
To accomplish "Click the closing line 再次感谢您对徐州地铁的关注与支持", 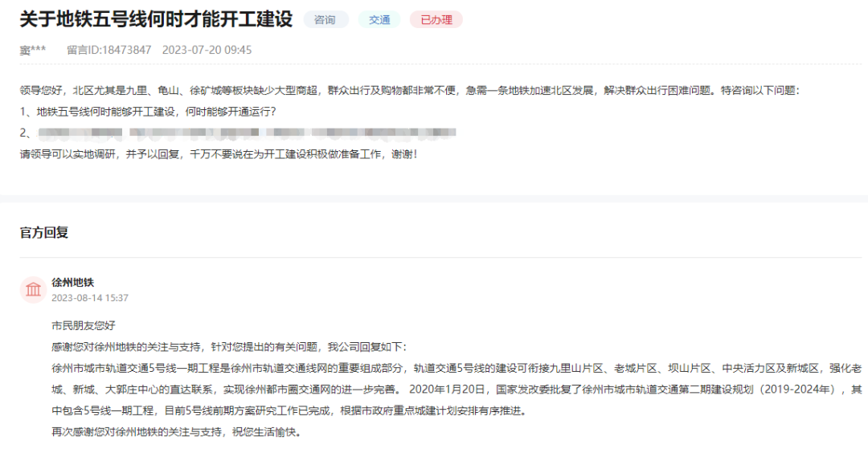I will 177,432.
